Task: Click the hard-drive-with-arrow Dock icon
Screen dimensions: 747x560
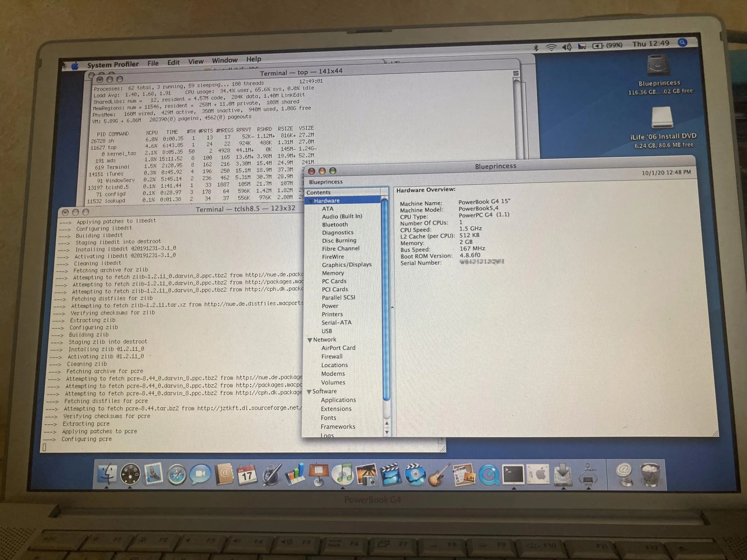Action: 563,474
